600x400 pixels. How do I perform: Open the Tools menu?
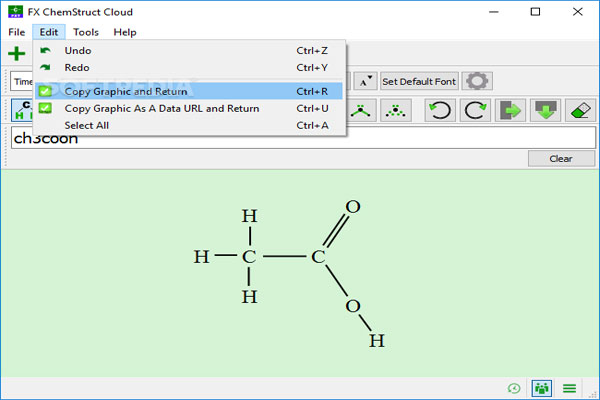click(x=86, y=32)
